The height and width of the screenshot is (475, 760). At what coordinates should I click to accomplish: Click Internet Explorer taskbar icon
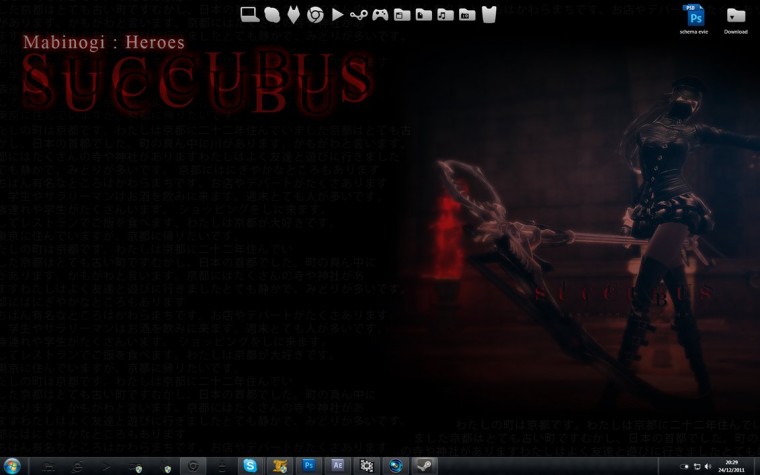[78, 467]
